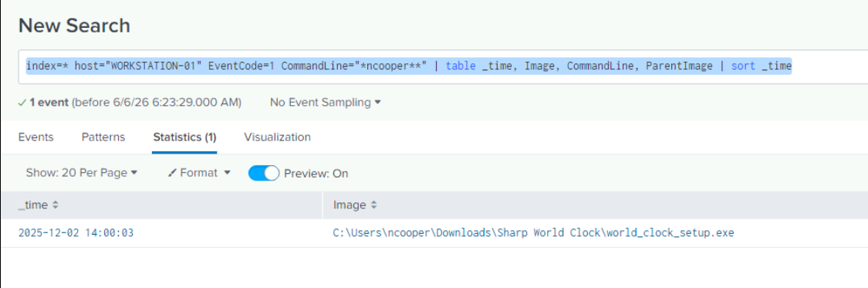
Task: Open the Format dropdown menu
Action: [199, 173]
